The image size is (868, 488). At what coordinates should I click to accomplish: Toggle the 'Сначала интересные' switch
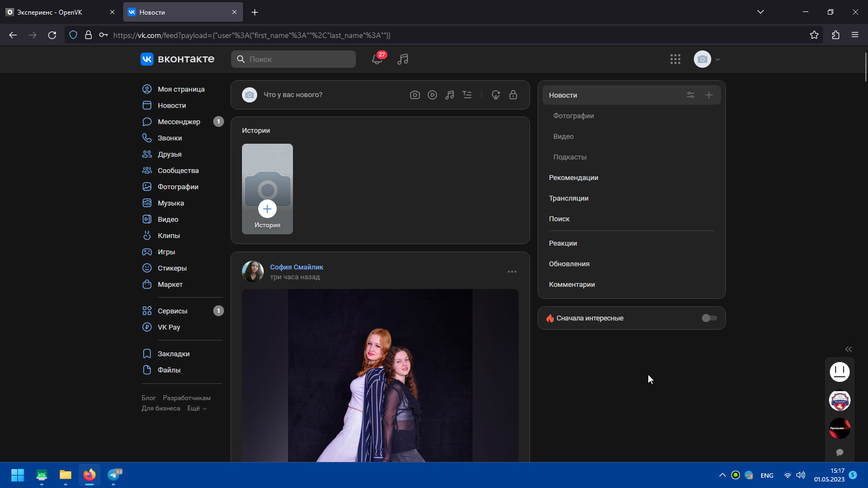[x=709, y=318]
